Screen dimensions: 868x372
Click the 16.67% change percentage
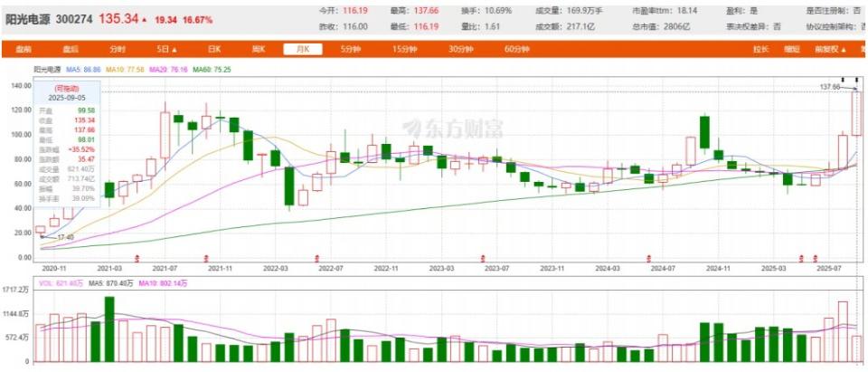click(x=197, y=19)
